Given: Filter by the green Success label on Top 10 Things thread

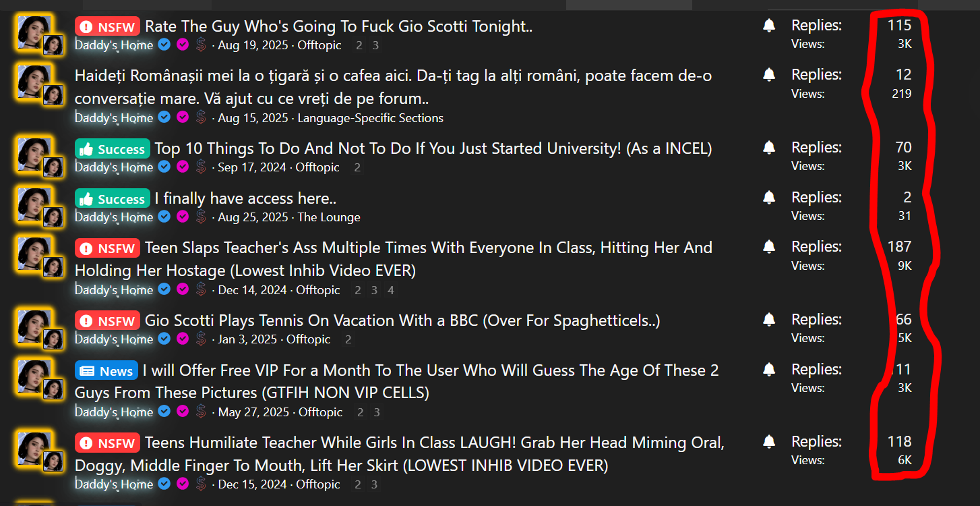Looking at the screenshot, I should coord(113,149).
